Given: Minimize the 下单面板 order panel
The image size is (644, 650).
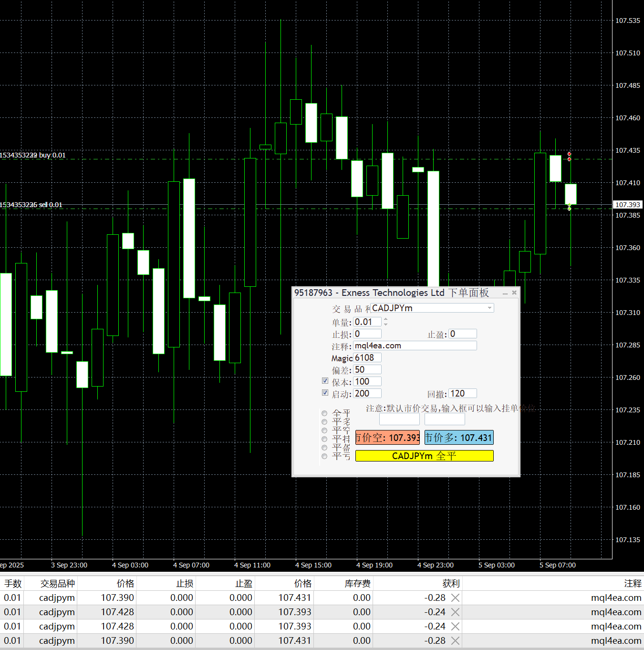Looking at the screenshot, I should point(505,293).
